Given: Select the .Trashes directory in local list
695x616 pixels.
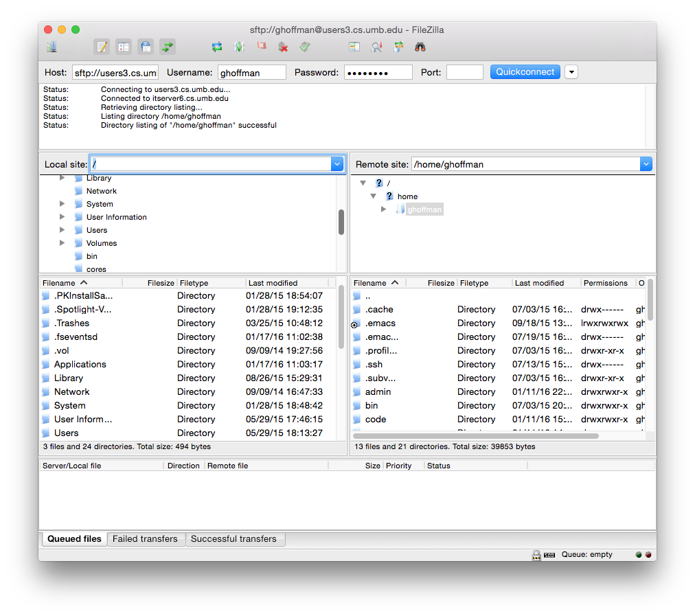Looking at the screenshot, I should tap(188, 323).
